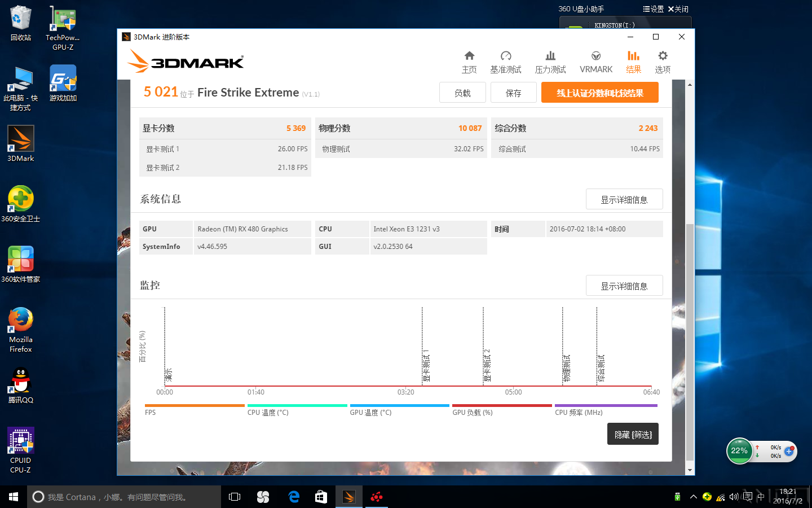Open the 选项 options tab
The image size is (812, 508).
point(663,62)
